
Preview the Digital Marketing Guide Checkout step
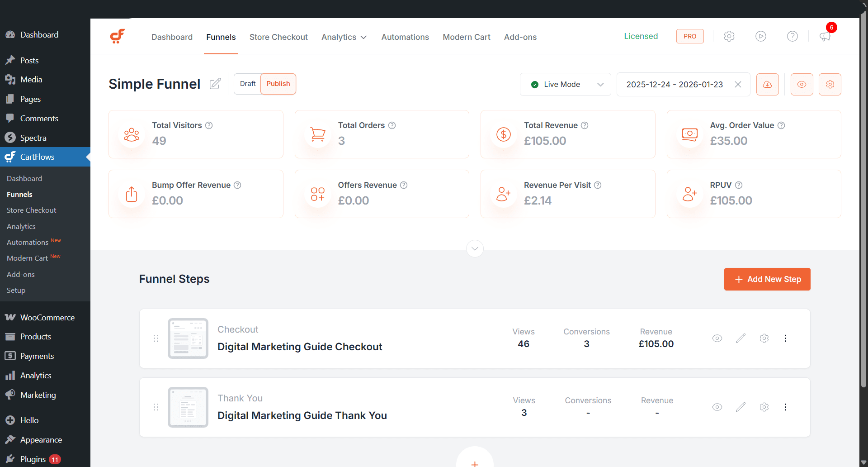coord(717,338)
